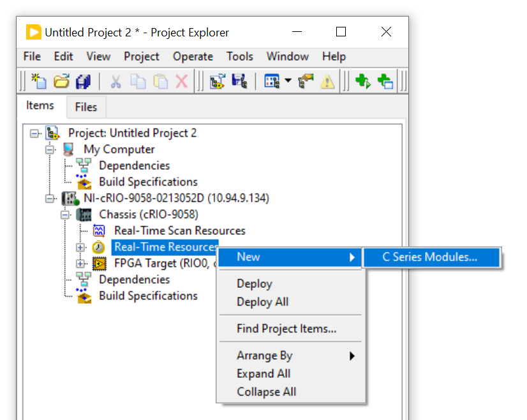Click Build Specifications icon under My Computer

coord(84,181)
